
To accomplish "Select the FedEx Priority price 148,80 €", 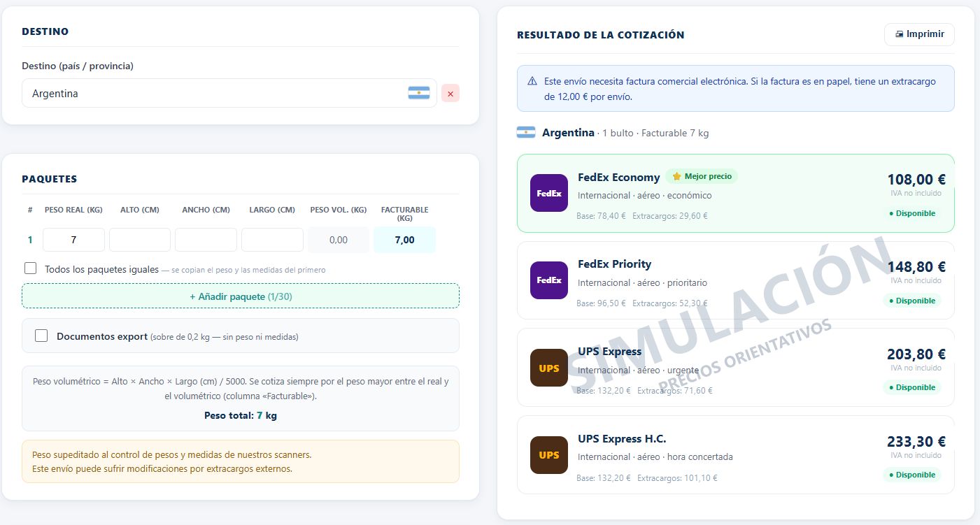I will (916, 266).
